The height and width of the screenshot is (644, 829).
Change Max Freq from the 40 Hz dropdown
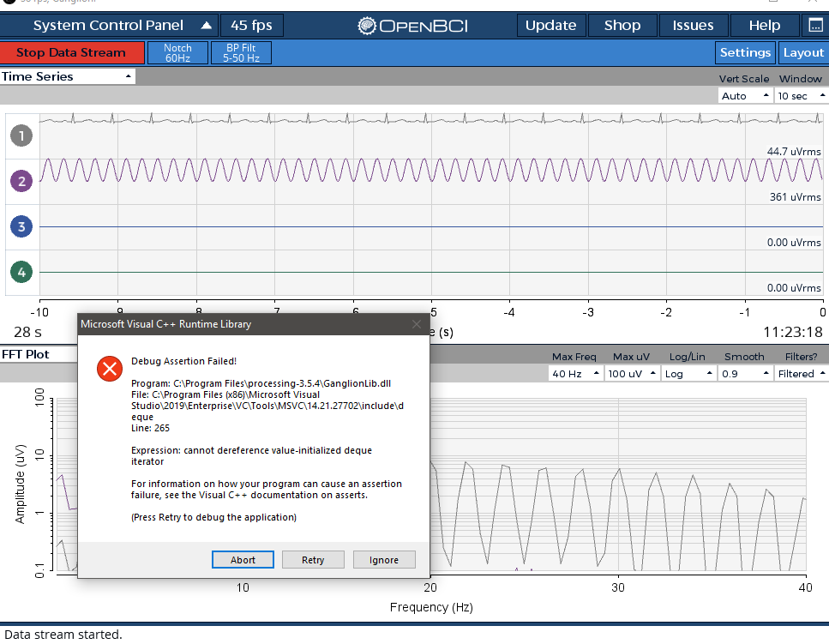pyautogui.click(x=574, y=374)
